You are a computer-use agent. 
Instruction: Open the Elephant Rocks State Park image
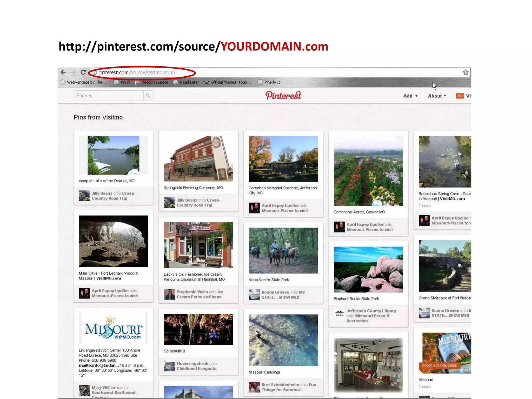368,269
